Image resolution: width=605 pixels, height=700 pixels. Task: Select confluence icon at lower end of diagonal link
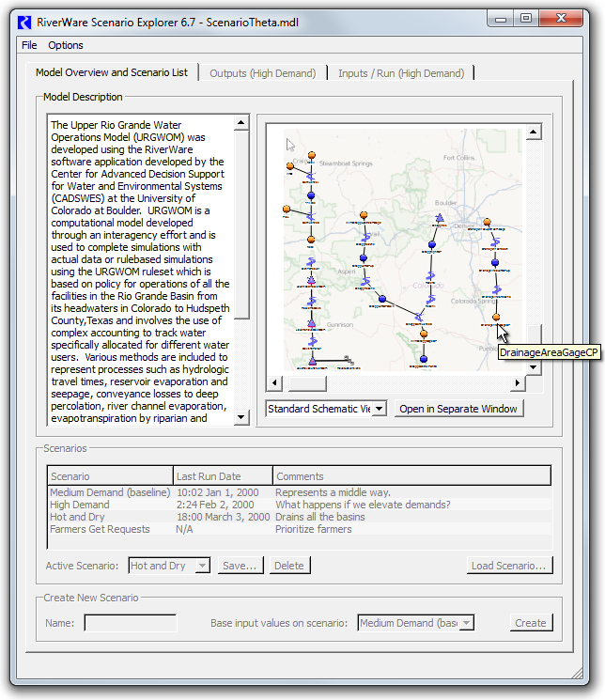tap(418, 317)
